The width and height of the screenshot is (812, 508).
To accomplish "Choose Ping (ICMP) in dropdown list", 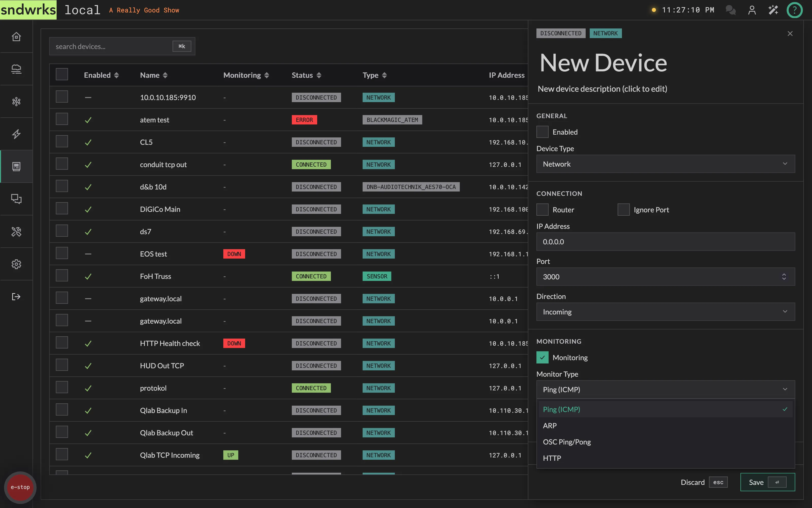I will pyautogui.click(x=665, y=409).
